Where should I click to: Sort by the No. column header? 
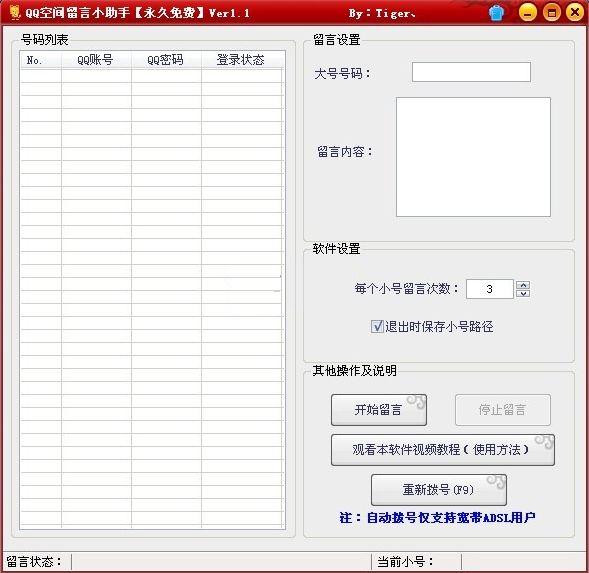(41, 60)
